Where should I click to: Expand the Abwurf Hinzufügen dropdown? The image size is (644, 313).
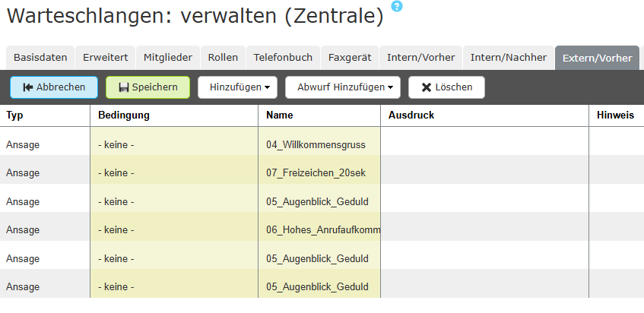coord(343,87)
